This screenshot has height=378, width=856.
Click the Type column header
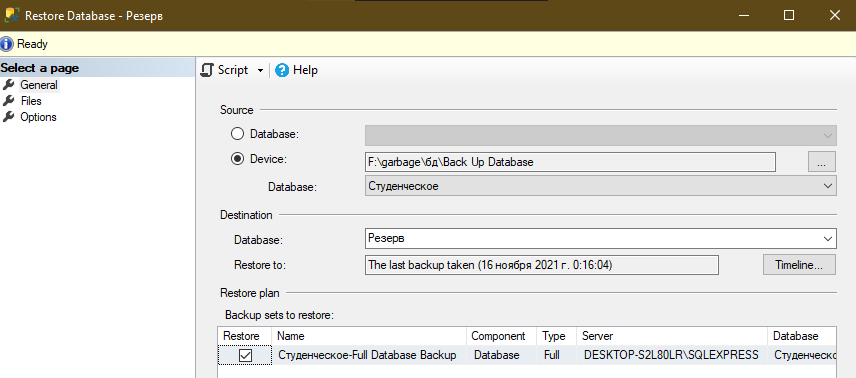(557, 336)
